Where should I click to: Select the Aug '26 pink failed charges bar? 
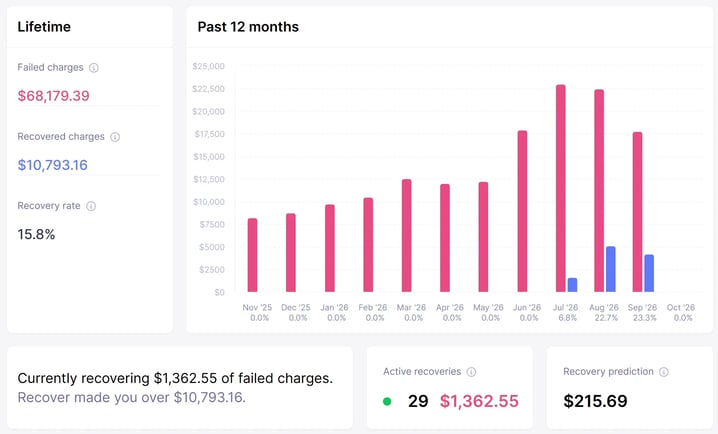tap(599, 191)
